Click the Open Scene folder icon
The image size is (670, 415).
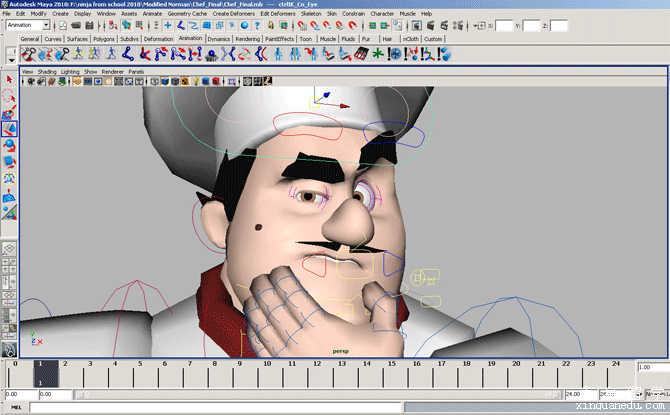click(x=76, y=26)
